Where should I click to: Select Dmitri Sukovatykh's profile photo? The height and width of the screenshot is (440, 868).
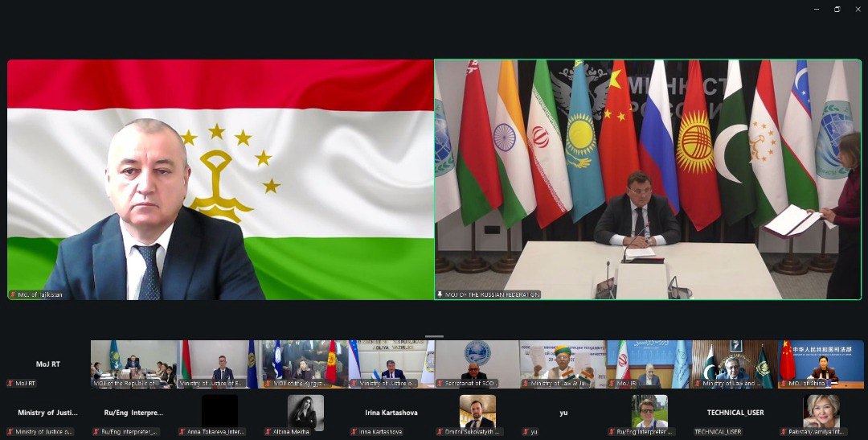coord(477,413)
